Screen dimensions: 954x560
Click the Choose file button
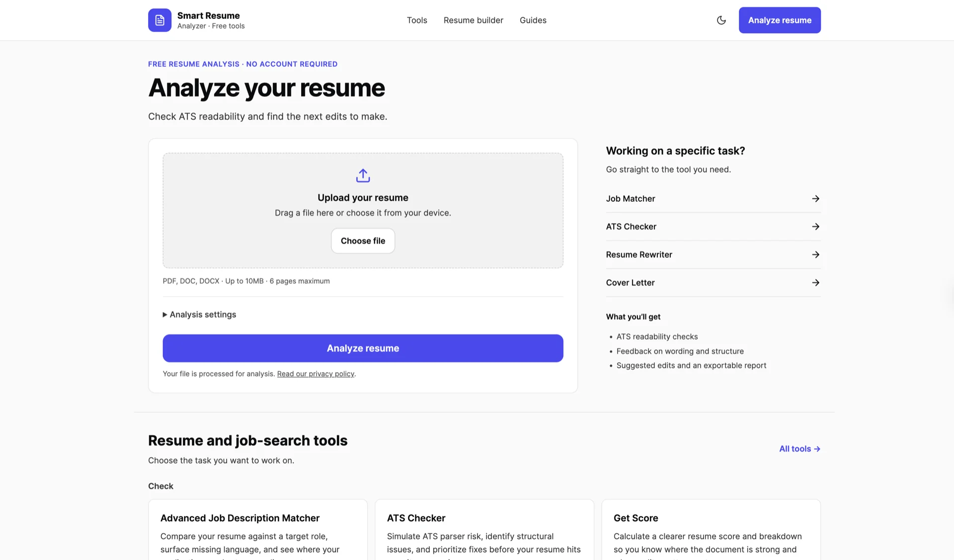pyautogui.click(x=363, y=240)
